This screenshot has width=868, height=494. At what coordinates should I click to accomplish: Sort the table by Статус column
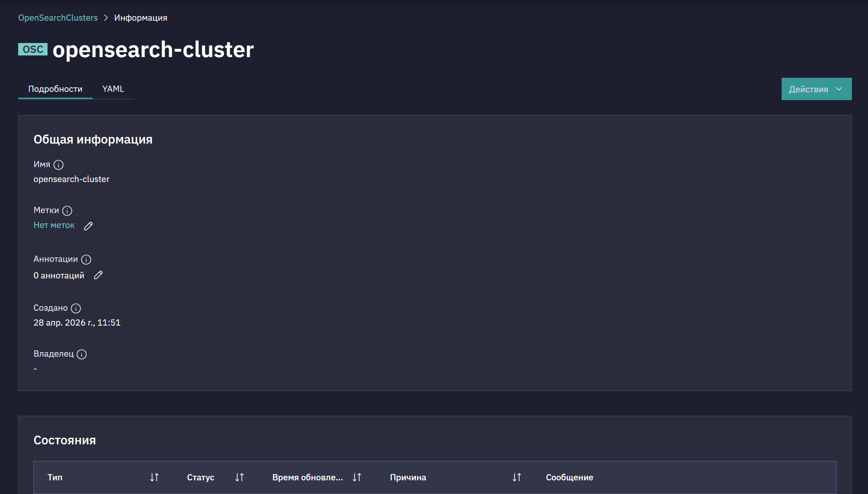click(x=239, y=477)
